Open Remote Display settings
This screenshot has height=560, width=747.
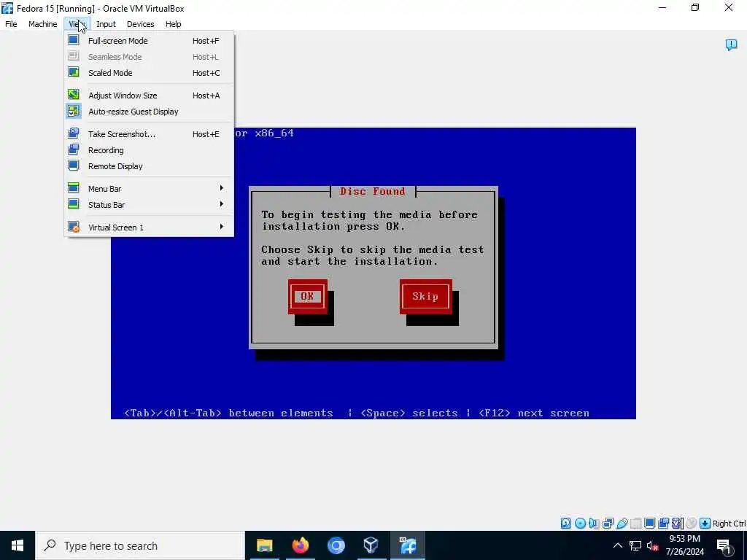click(x=149, y=166)
